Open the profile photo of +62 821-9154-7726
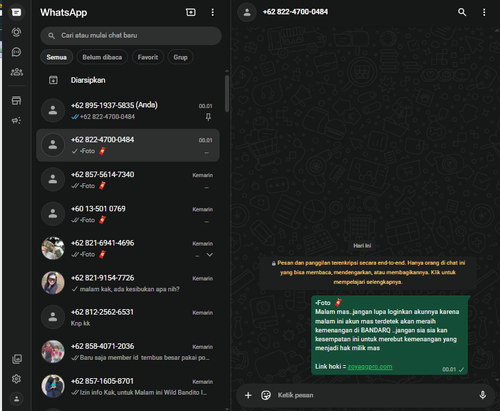The image size is (500, 411). pyautogui.click(x=53, y=283)
